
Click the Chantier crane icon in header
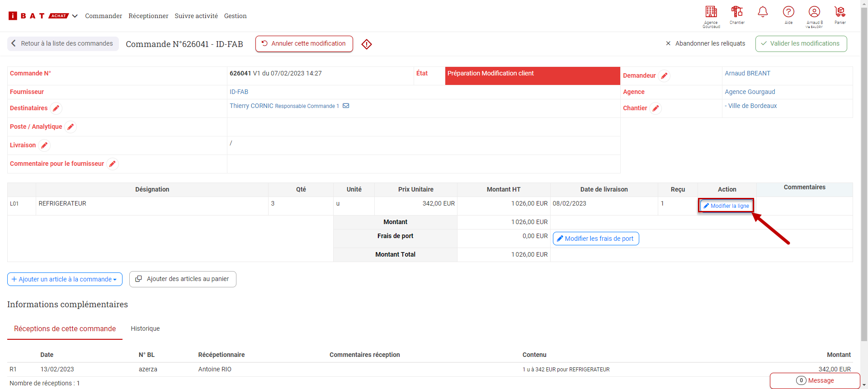click(x=737, y=12)
